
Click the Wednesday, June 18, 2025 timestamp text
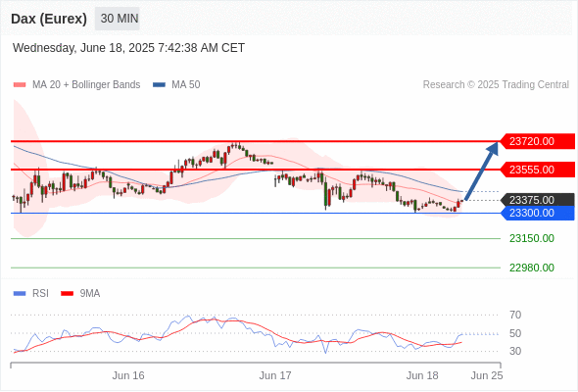pos(128,48)
